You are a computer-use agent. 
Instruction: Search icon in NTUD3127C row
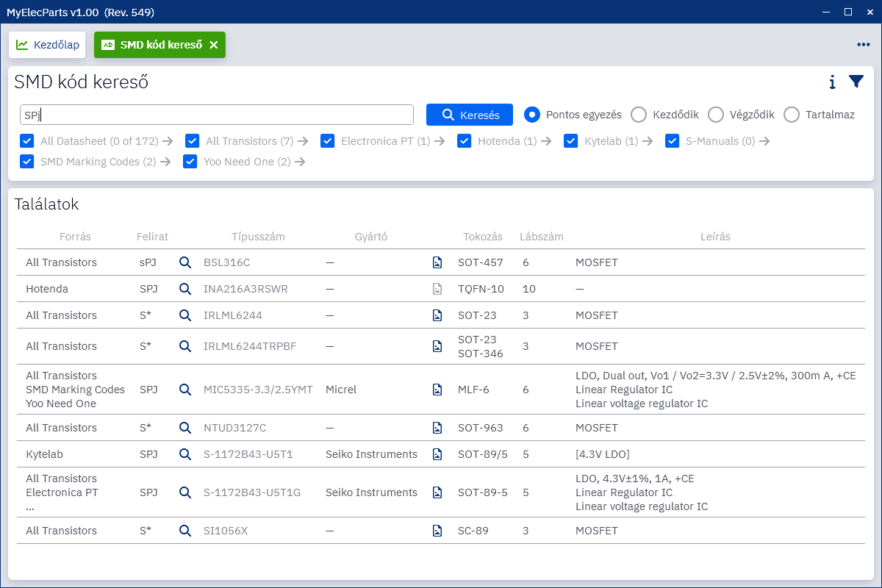pos(185,428)
